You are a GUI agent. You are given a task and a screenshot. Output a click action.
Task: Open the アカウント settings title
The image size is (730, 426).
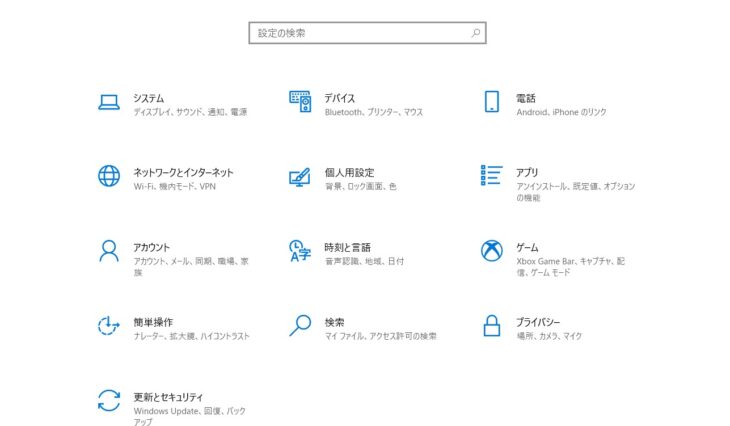coord(152,248)
